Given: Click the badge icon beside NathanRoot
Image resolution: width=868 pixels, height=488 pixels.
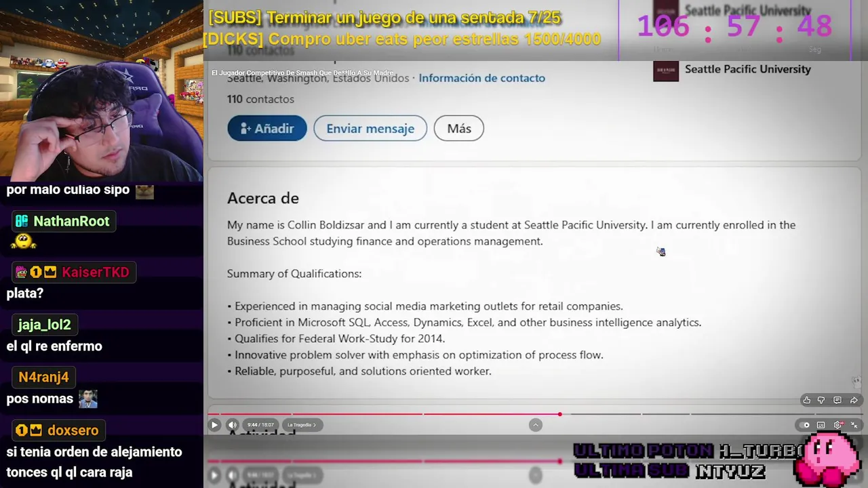Looking at the screenshot, I should [22, 221].
